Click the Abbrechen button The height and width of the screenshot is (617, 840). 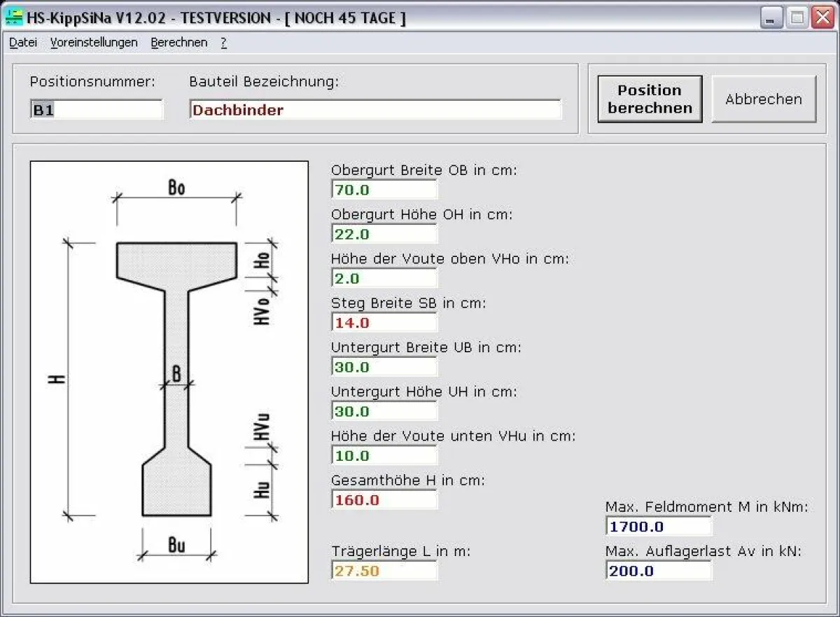tap(764, 99)
